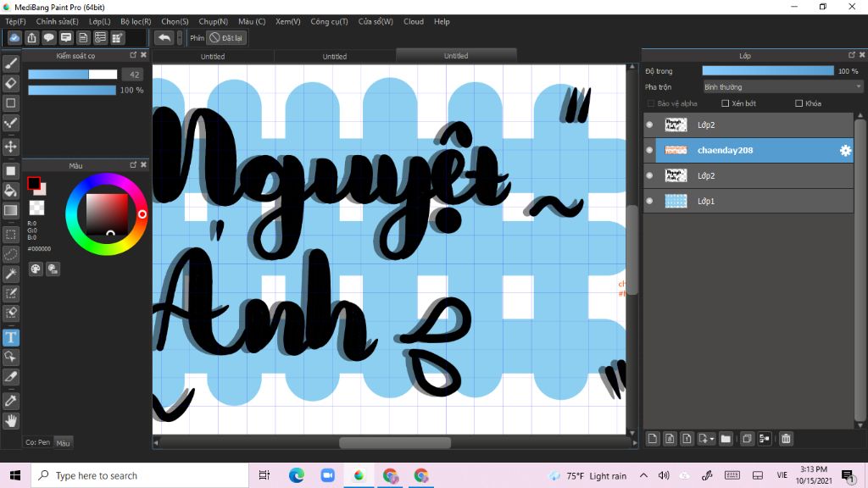This screenshot has width=868, height=488.
Task: Select the Select Eraser tool
Action: [10, 313]
